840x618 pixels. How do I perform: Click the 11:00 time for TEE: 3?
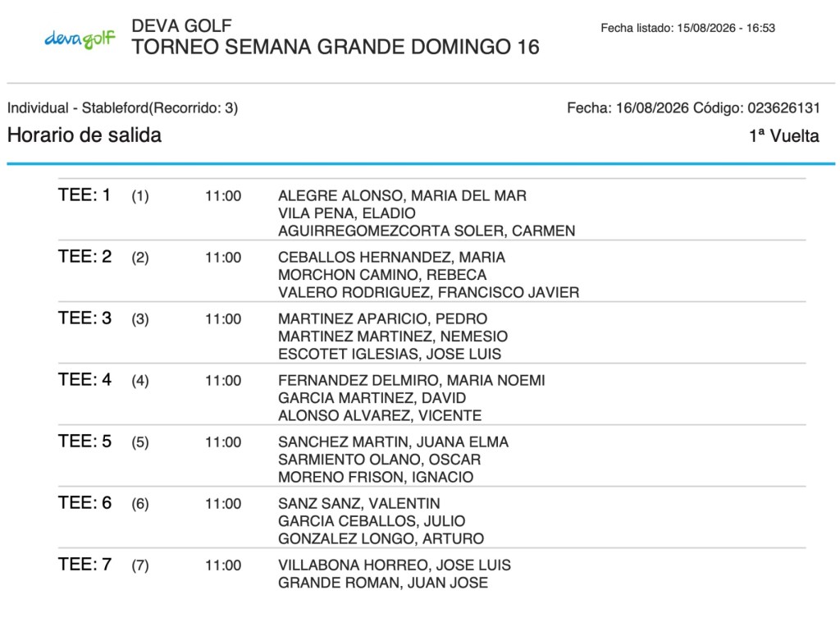coord(223,319)
